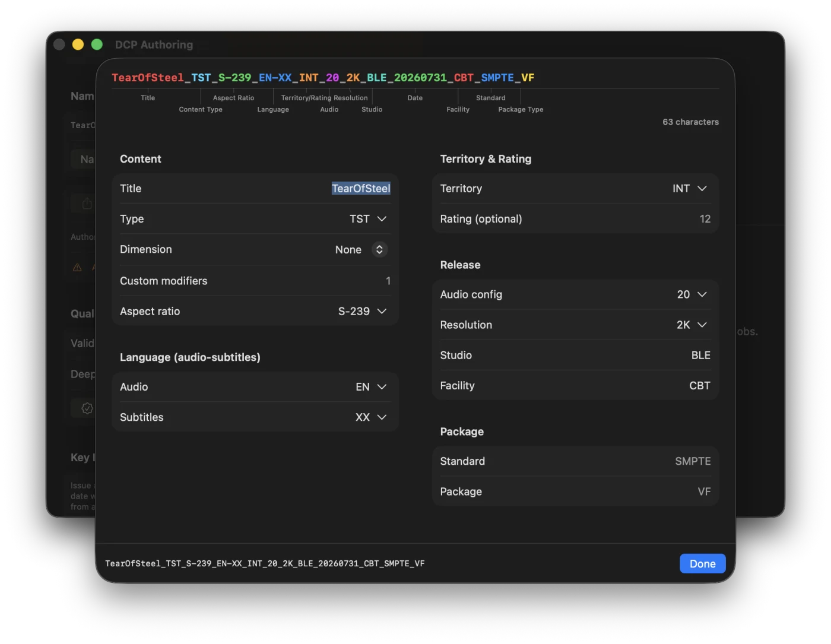This screenshot has width=831, height=644.
Task: Click the cyan TST segment in colored name
Action: [201, 78]
